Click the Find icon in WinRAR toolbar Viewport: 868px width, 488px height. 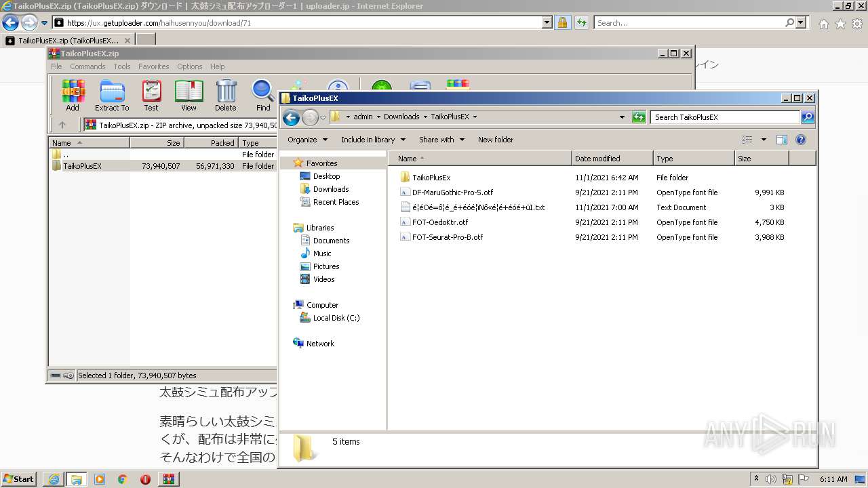tap(263, 95)
